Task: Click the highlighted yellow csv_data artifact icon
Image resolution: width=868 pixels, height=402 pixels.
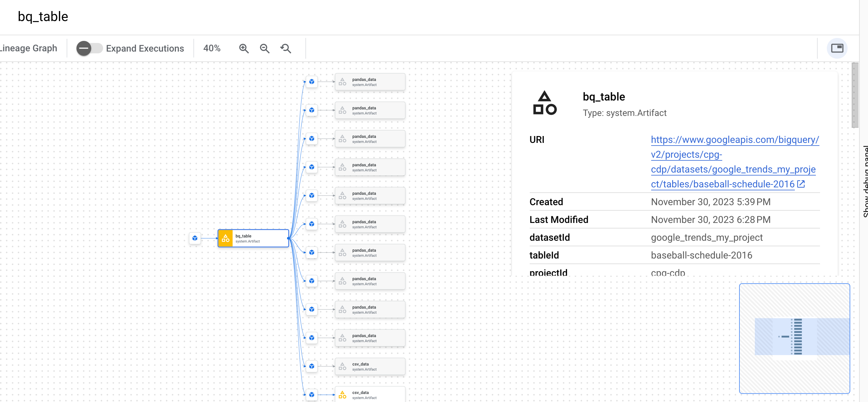Action: pos(342,394)
